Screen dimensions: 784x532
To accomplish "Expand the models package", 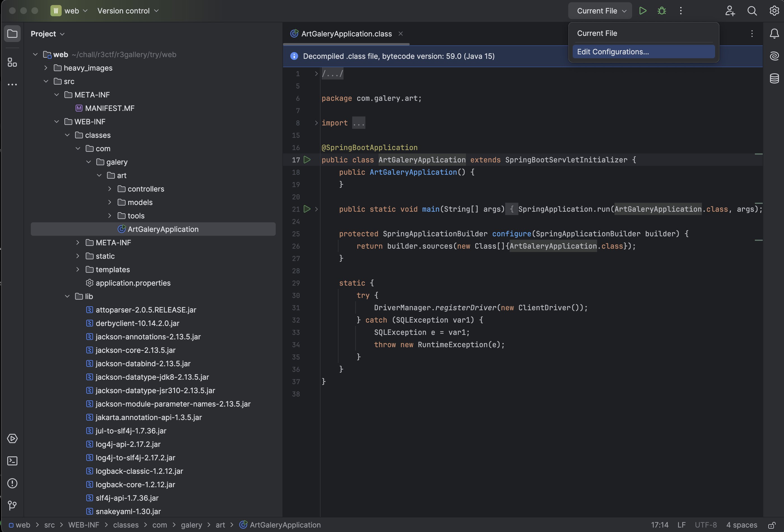I will [110, 202].
